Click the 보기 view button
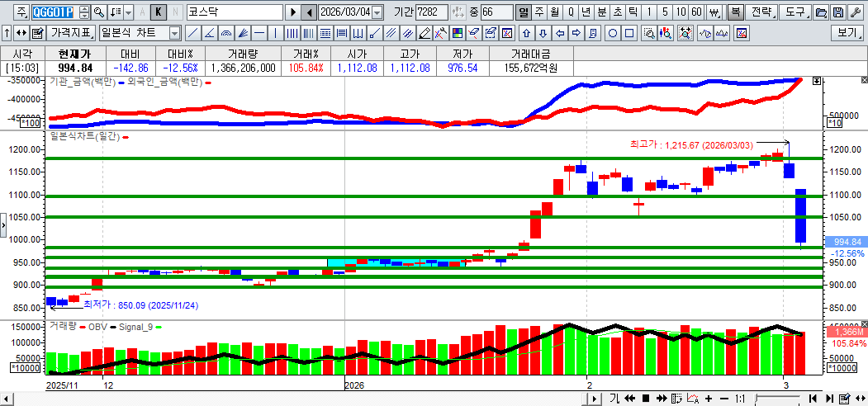 click(x=847, y=33)
